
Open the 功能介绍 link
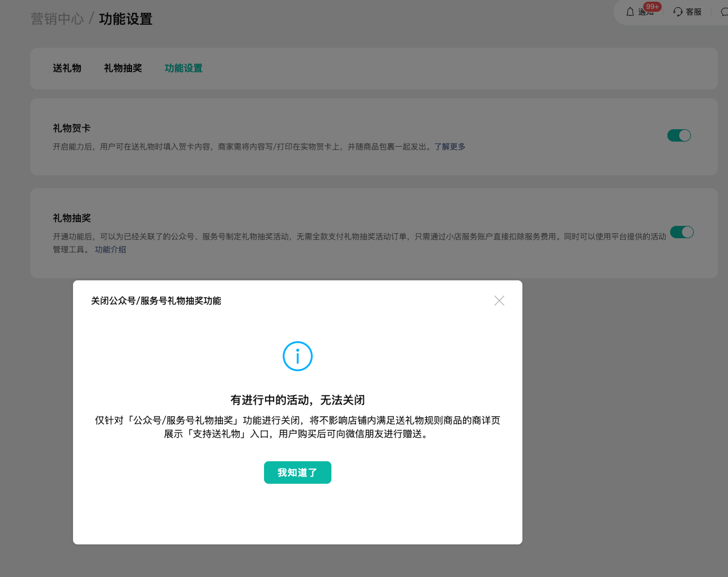111,249
